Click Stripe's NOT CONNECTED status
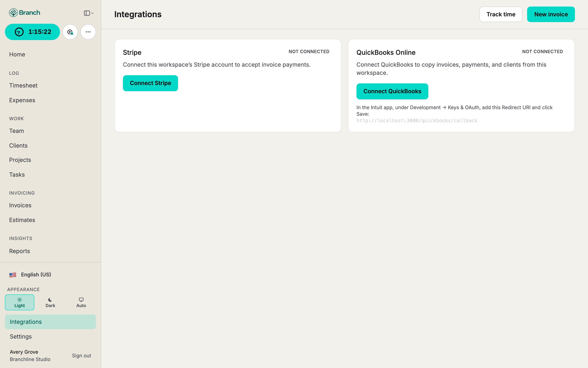Viewport: 588px width, 368px height. pos(309,52)
